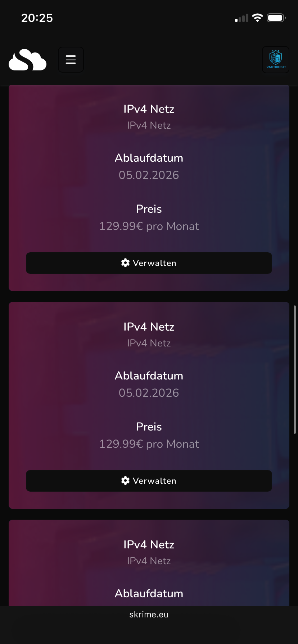Click Verwalten on the first IPv4 Netz card
The height and width of the screenshot is (644, 298).
[x=149, y=263]
